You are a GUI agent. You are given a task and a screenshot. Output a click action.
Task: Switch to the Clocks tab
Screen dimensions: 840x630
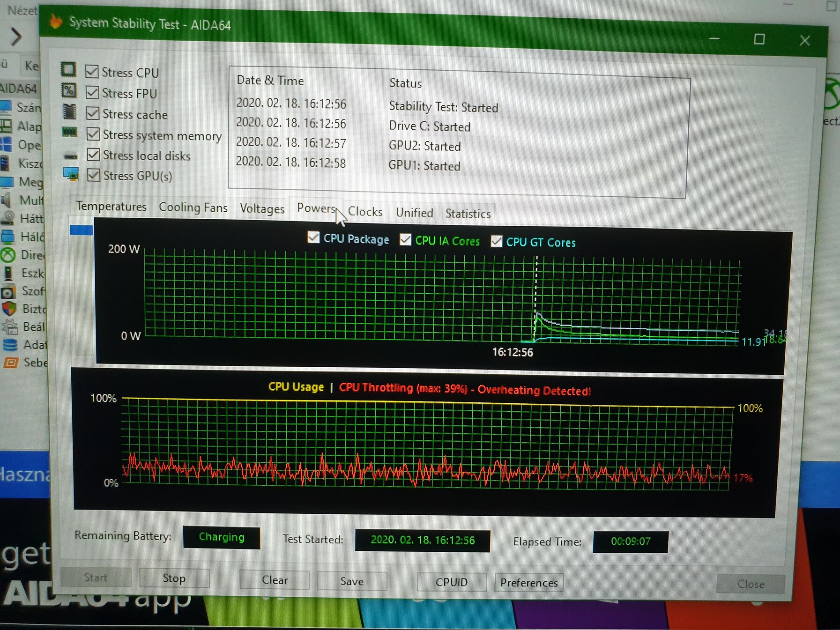[365, 212]
